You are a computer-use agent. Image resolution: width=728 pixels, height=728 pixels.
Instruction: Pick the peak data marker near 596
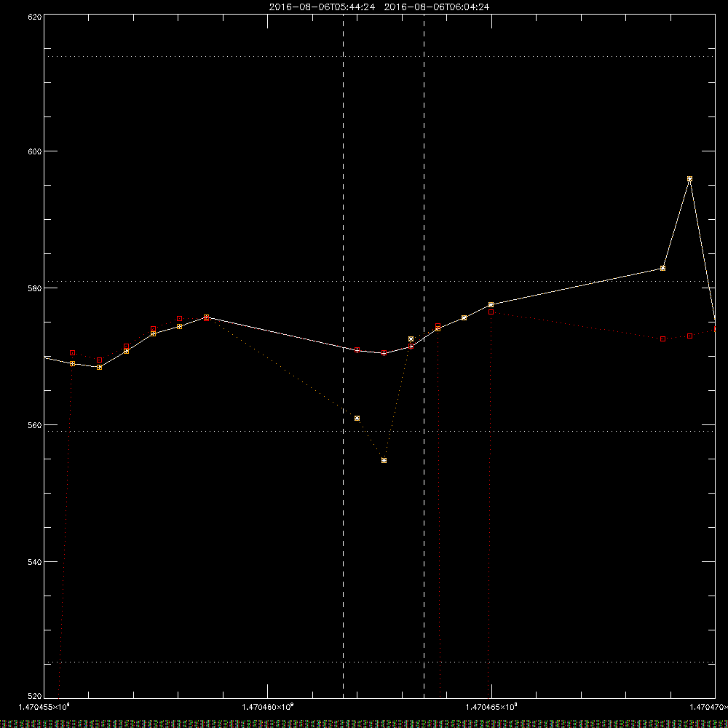pyautogui.click(x=689, y=179)
